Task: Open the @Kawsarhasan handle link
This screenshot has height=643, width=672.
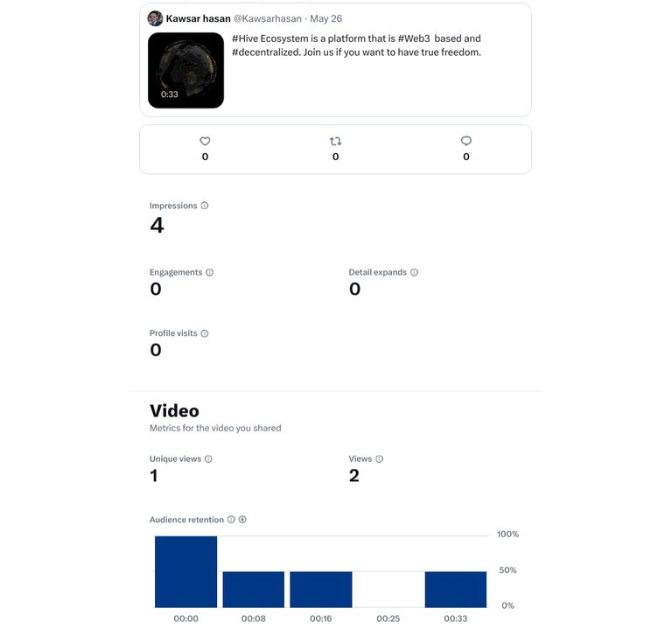Action: coord(268,19)
